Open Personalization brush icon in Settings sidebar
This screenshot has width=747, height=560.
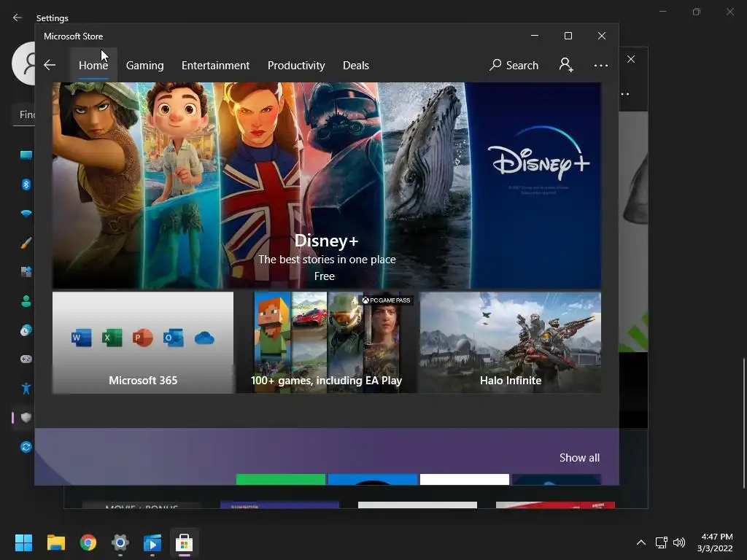click(26, 243)
